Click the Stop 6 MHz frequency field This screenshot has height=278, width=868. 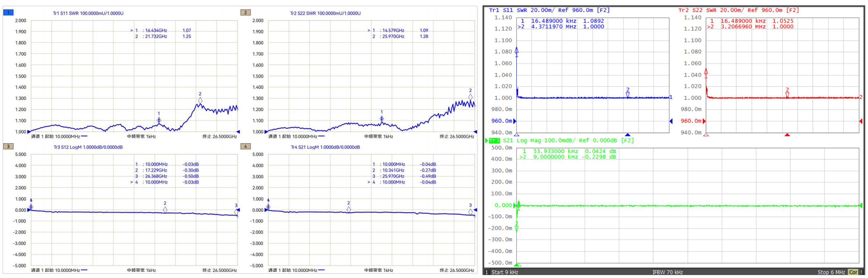pyautogui.click(x=831, y=272)
